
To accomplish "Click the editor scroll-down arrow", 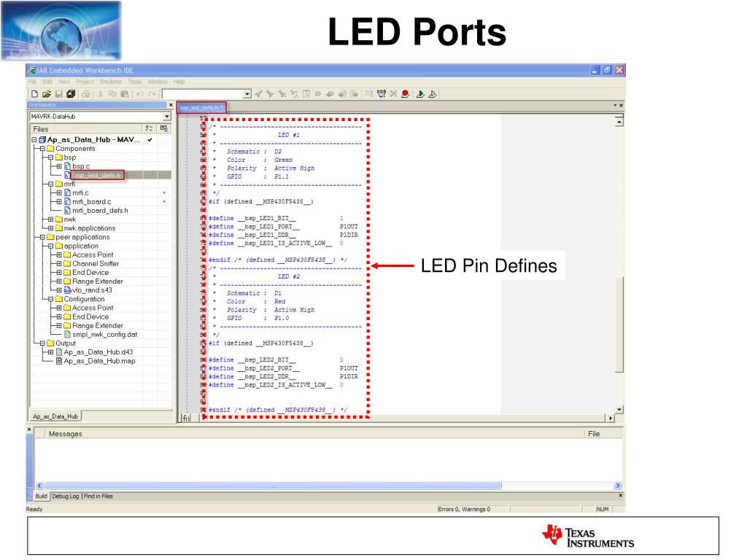I will (x=619, y=410).
